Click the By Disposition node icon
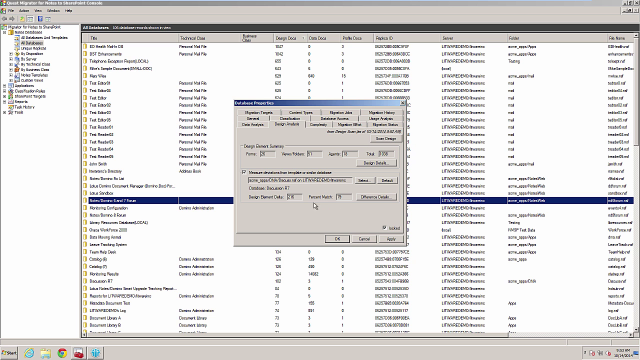Image resolution: width=640 pixels, height=360 pixels. click(x=17, y=53)
